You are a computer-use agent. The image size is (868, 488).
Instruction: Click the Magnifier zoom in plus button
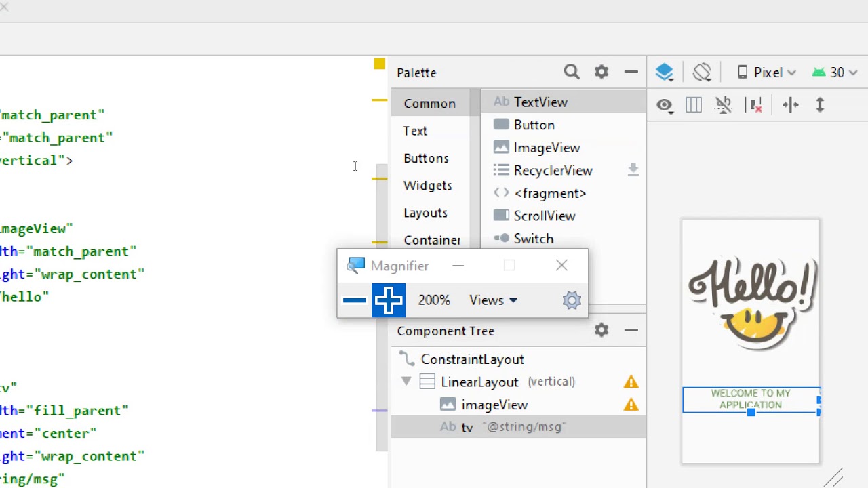coord(389,300)
